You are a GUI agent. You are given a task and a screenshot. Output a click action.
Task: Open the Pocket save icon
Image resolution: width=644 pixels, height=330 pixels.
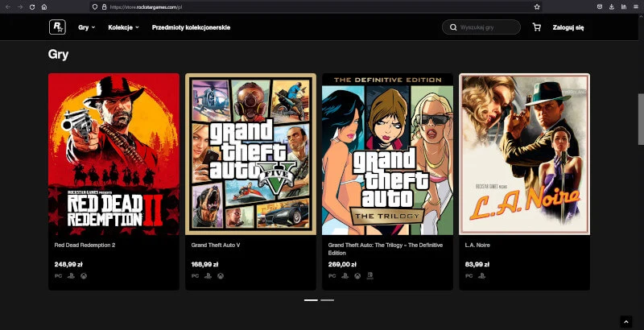pyautogui.click(x=600, y=7)
